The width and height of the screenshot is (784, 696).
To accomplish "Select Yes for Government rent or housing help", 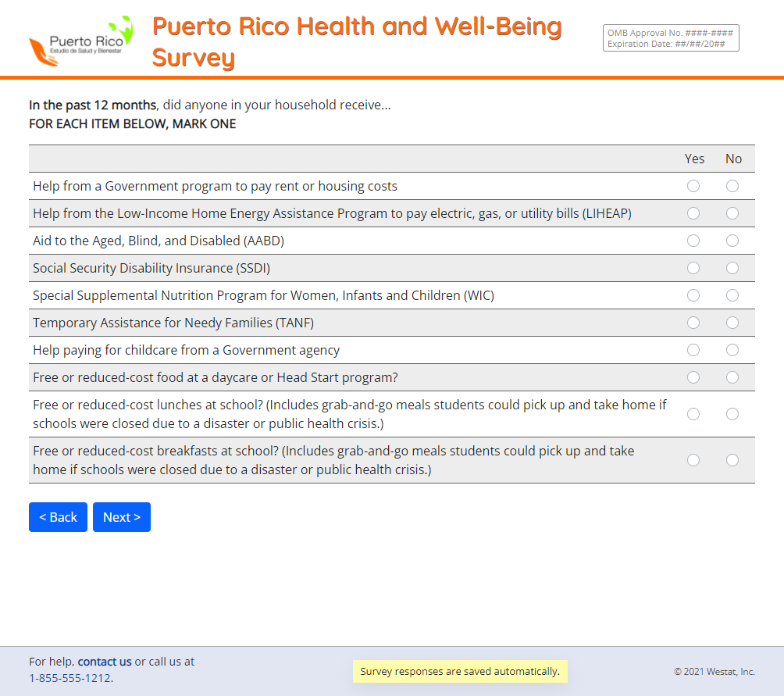I will tap(693, 186).
